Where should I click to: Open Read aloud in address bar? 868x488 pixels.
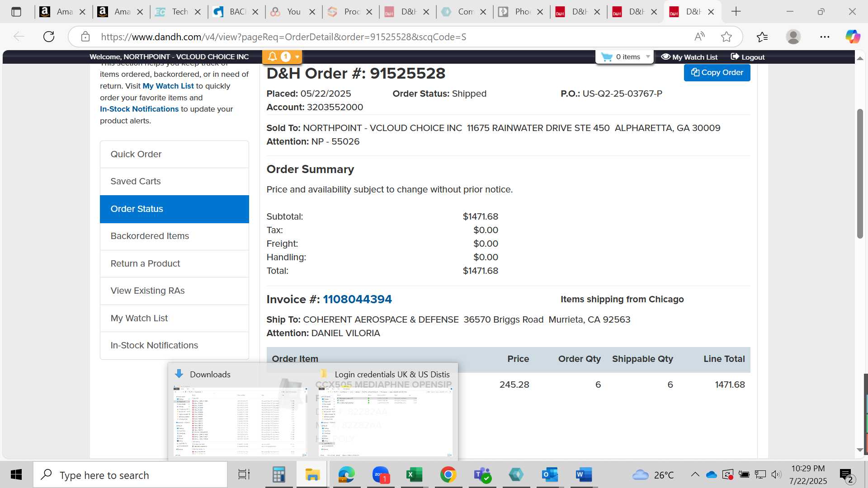[x=699, y=37]
